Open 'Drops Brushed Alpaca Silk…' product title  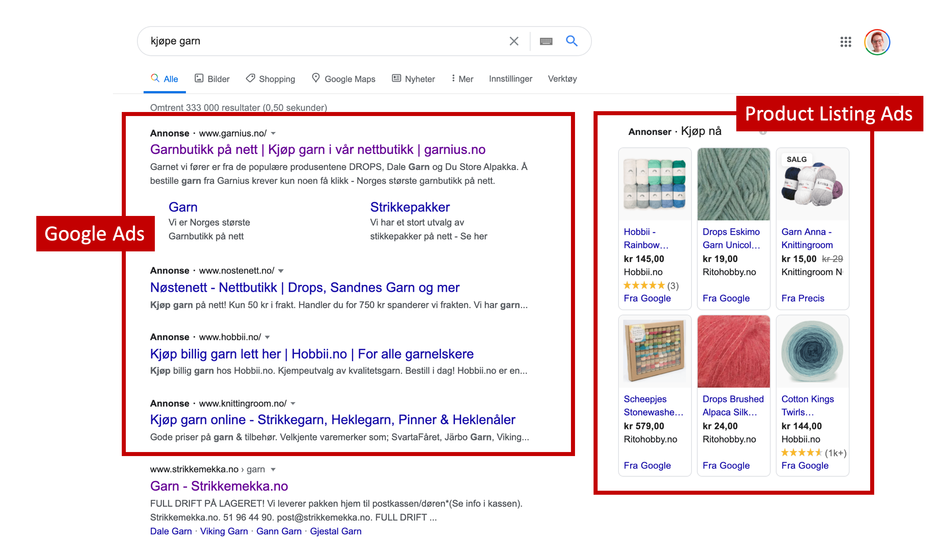pyautogui.click(x=733, y=406)
